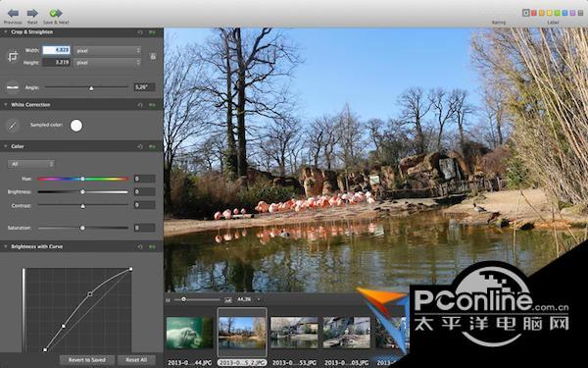Screen dimensions: 588x368
Task: Select the highlighted flamingo pond thumbnail
Action: 242,332
